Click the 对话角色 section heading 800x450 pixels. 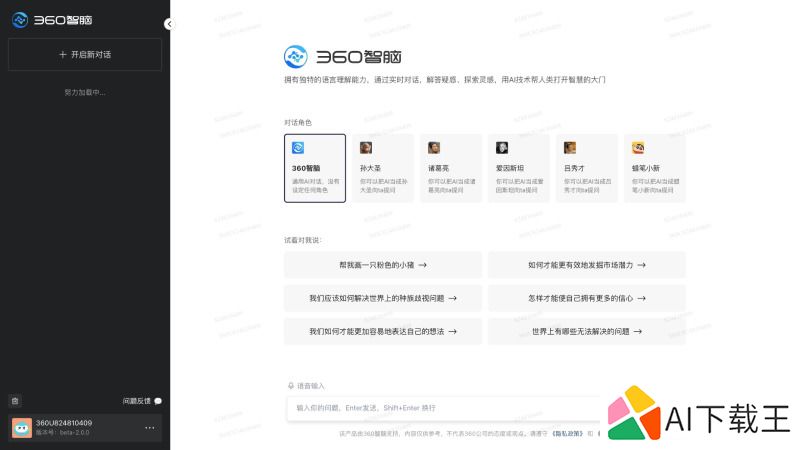tap(298, 122)
